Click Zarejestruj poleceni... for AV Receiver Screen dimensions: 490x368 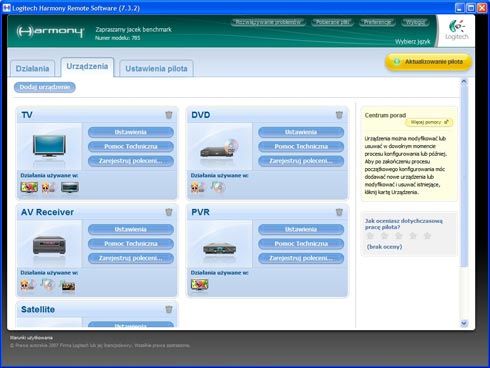131,258
